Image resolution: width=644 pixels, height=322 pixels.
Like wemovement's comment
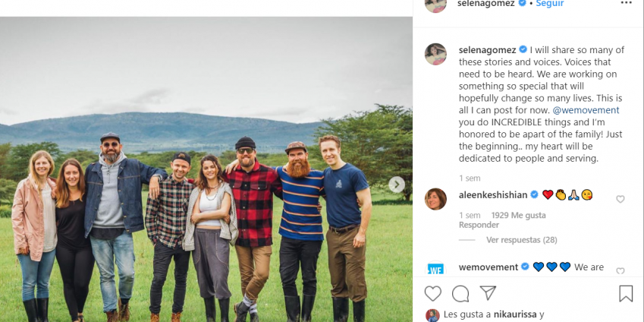[x=620, y=271]
